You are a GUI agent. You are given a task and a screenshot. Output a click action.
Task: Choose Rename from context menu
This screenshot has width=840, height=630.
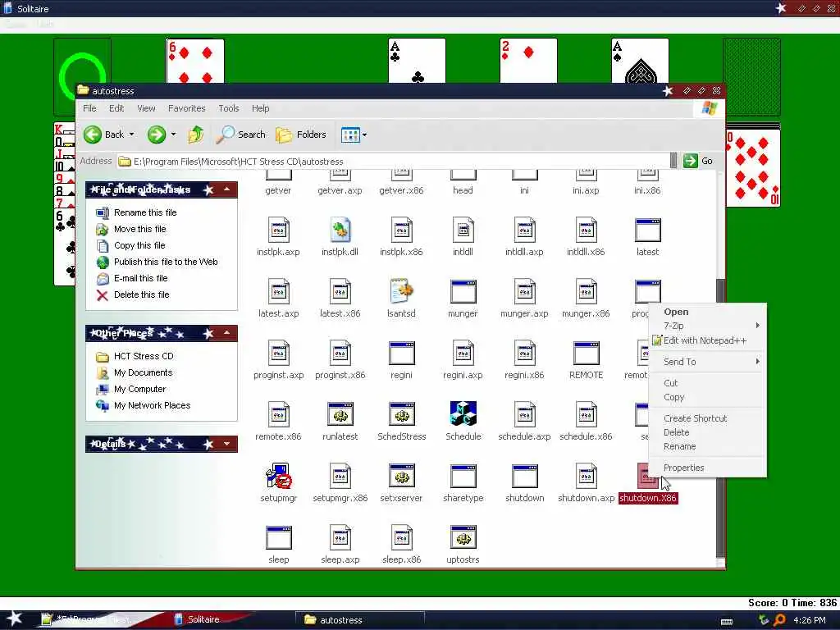(707, 446)
